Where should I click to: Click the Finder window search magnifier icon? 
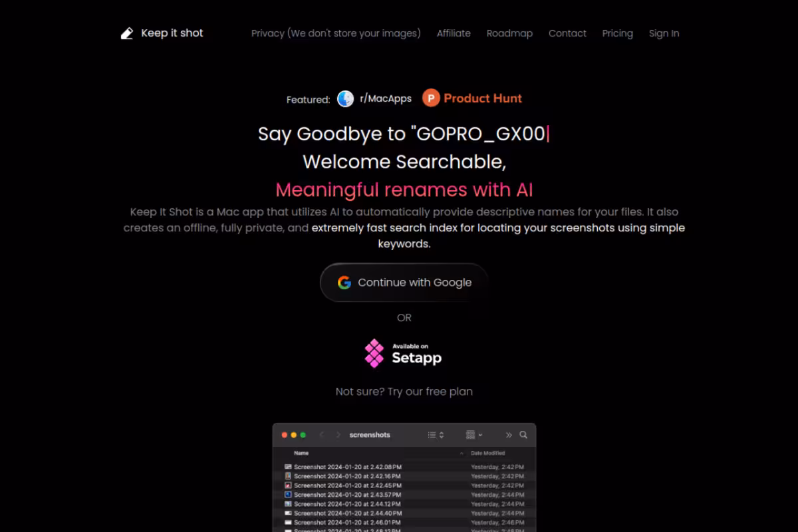(523, 435)
